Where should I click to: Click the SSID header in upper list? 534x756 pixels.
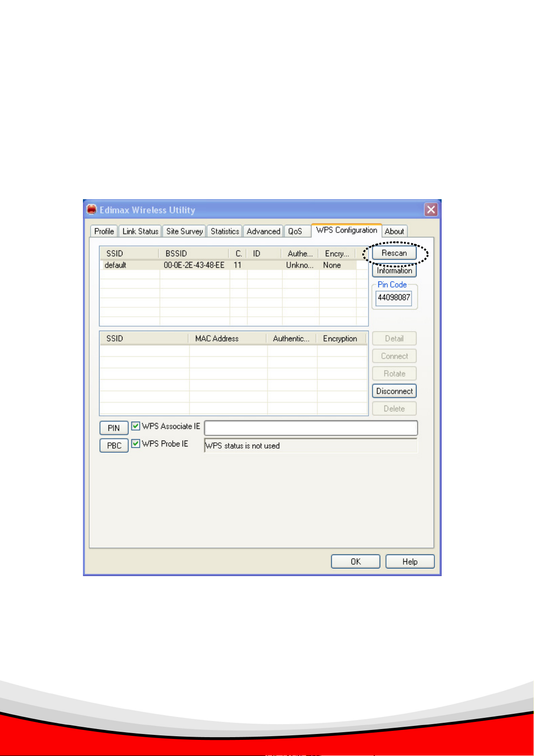pyautogui.click(x=130, y=253)
